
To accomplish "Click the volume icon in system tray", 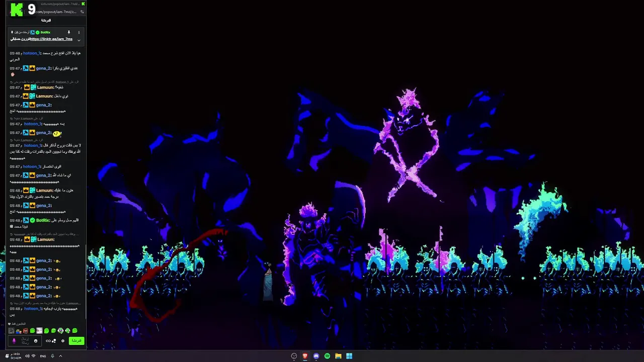I will pos(27,356).
